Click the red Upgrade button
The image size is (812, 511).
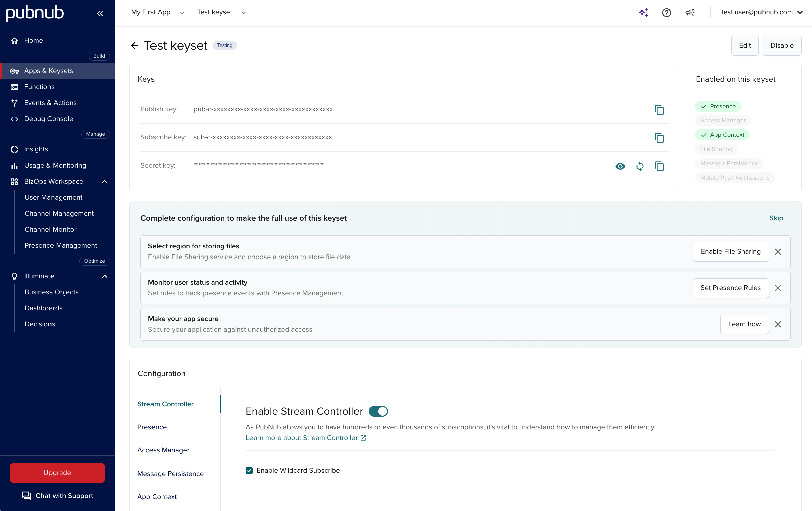coord(57,473)
